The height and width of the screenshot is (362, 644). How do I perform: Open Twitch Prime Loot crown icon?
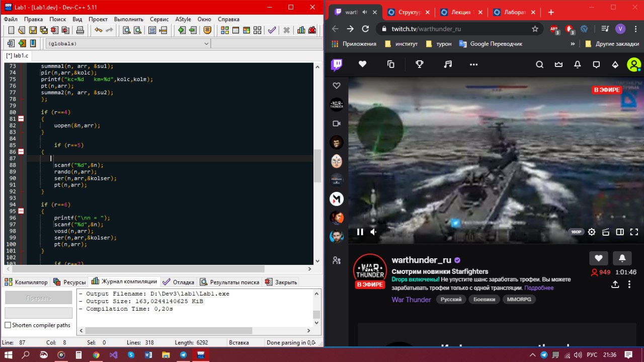(x=558, y=64)
